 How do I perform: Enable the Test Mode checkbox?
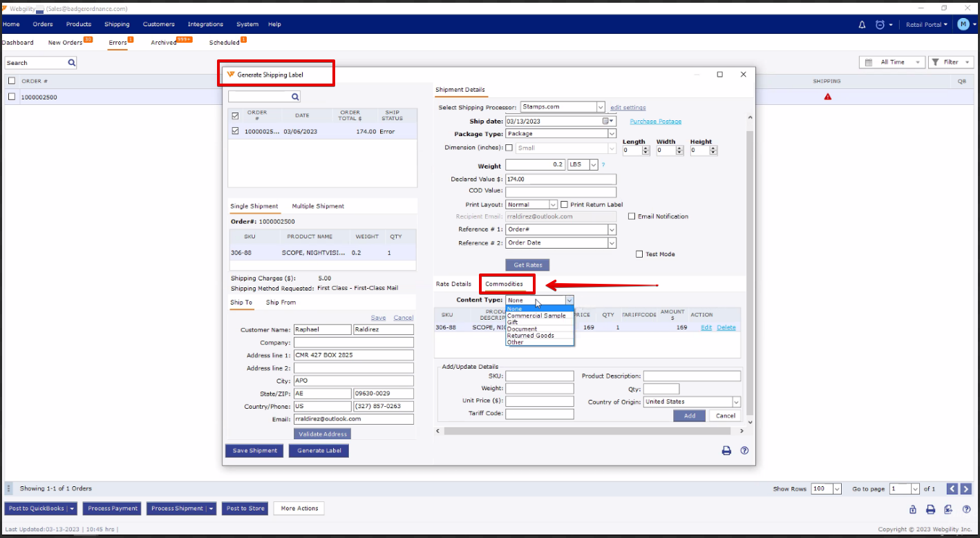[639, 254]
